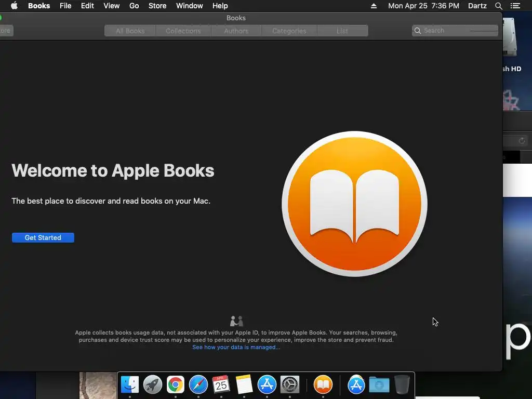Open the Go menu
The width and height of the screenshot is (532, 399).
point(134,6)
